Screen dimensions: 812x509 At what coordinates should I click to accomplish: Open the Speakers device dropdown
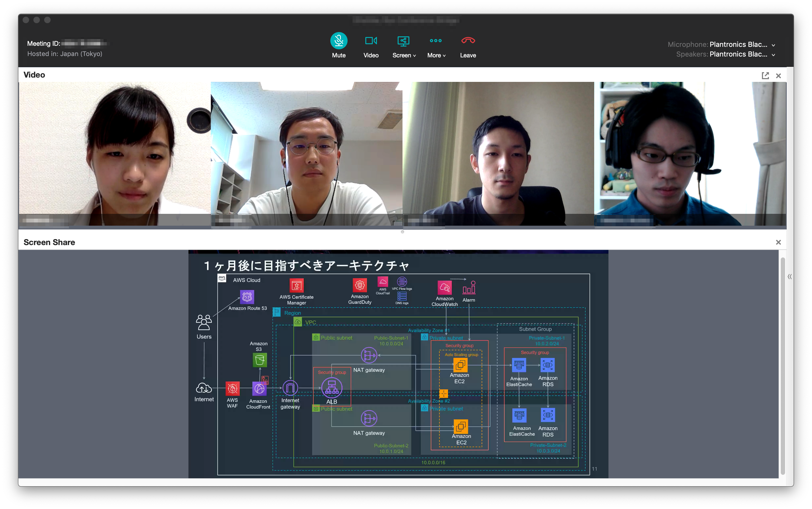(x=773, y=55)
